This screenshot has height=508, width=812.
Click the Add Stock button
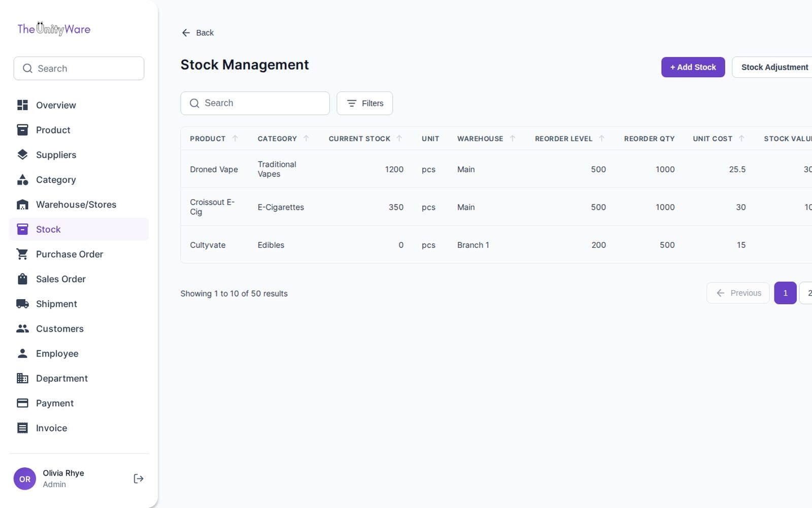point(693,67)
